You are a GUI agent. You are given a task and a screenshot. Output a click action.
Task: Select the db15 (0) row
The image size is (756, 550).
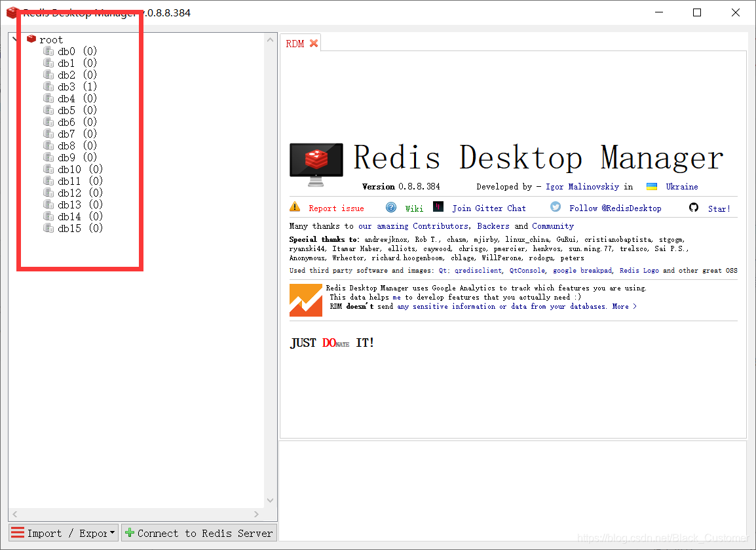click(80, 229)
